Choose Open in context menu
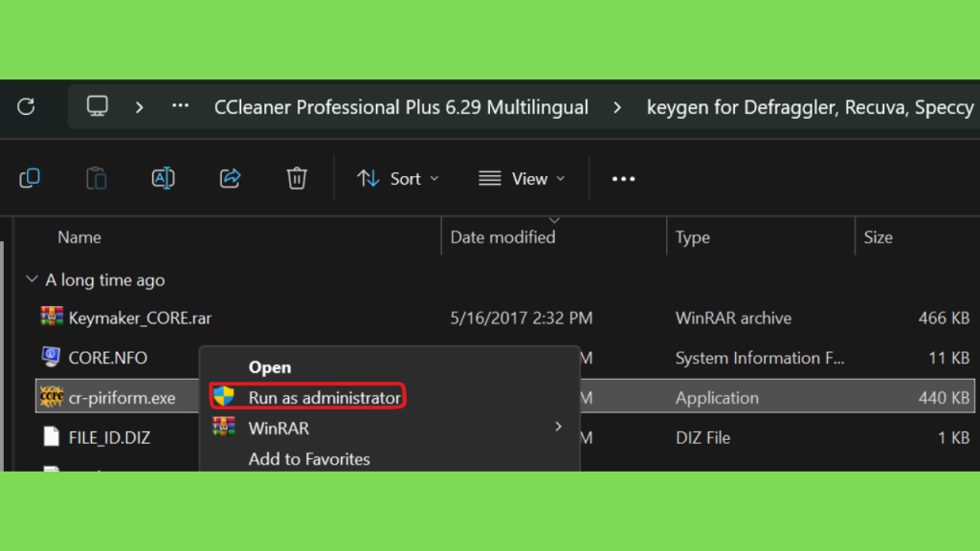The width and height of the screenshot is (980, 551). click(270, 367)
